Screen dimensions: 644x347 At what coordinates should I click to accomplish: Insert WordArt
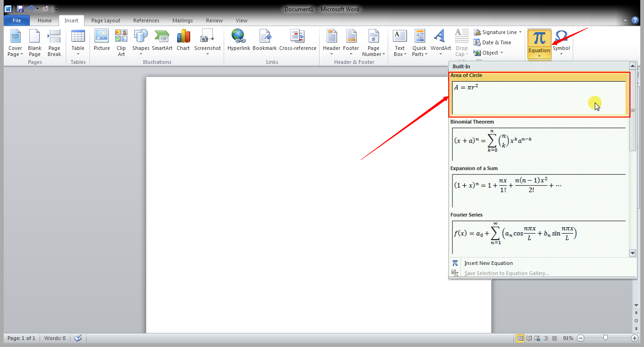pyautogui.click(x=440, y=42)
